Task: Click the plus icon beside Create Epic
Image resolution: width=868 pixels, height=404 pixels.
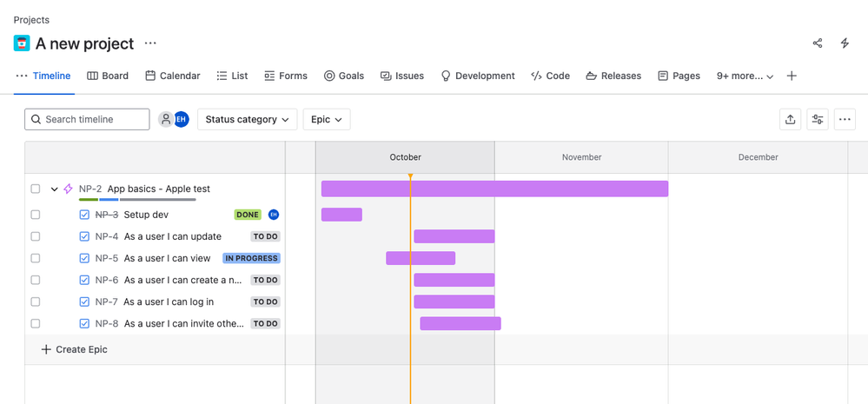Action: tap(47, 349)
